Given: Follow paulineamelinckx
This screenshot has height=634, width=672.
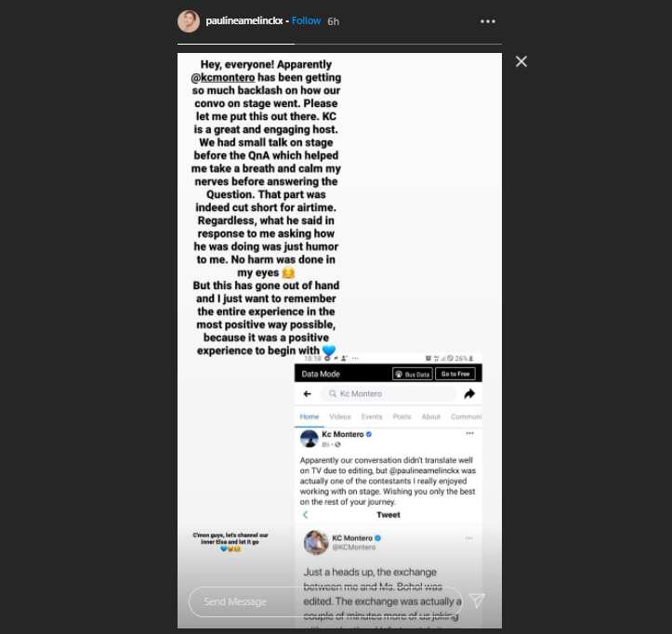Looking at the screenshot, I should tap(306, 21).
